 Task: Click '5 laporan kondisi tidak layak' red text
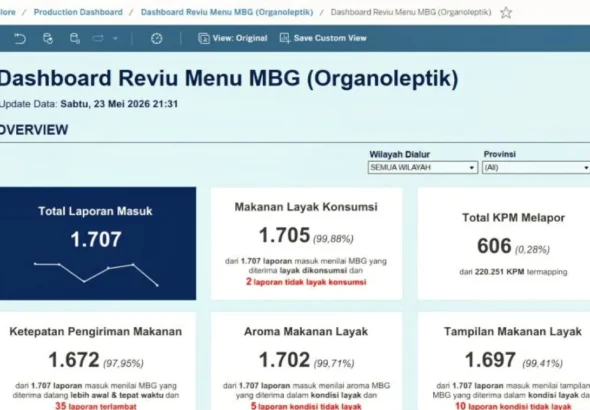tap(306, 406)
